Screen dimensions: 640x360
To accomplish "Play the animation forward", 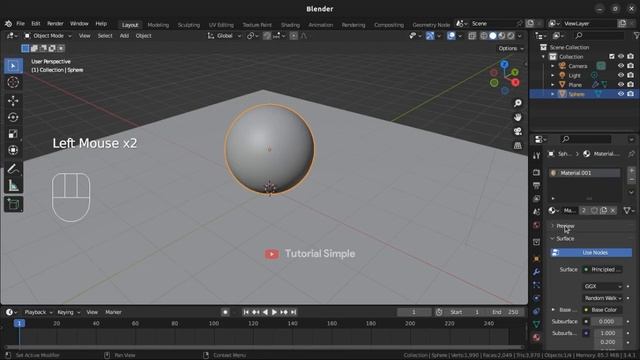I will (x=274, y=312).
